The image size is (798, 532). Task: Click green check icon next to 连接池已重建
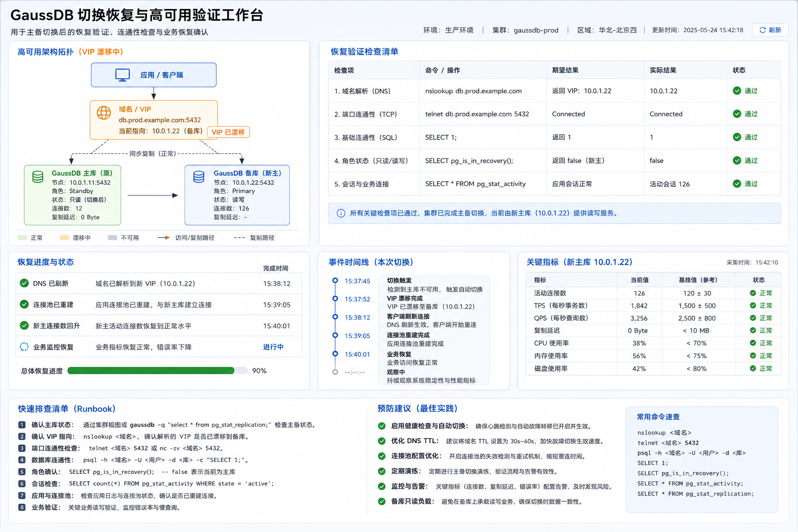click(x=24, y=304)
